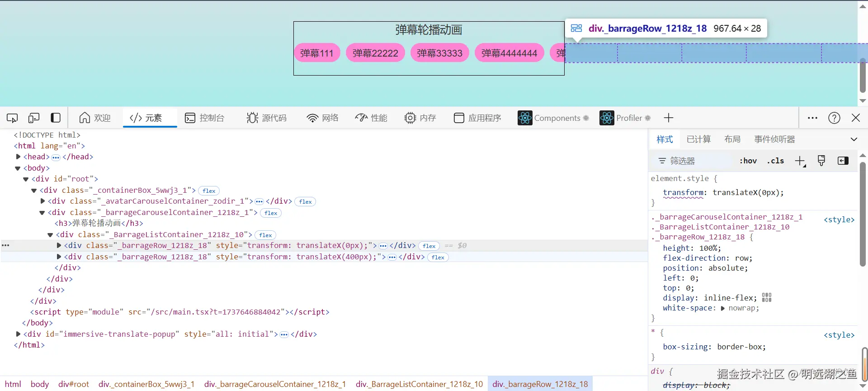This screenshot has height=391, width=868.
Task: Toggle flex badge on _avatarCarouselContainer row
Action: tap(305, 202)
